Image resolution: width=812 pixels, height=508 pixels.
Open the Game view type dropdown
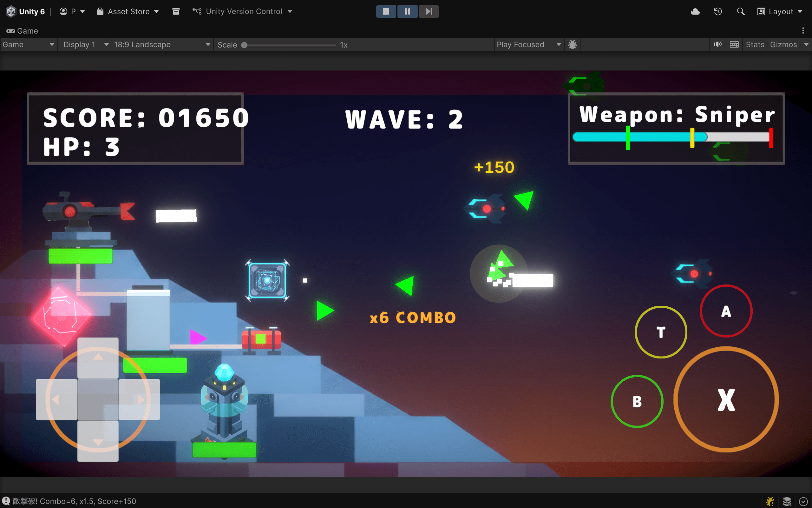[28, 45]
